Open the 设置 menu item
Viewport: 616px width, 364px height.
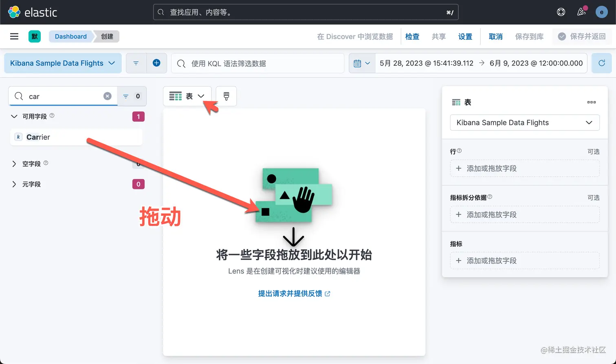pyautogui.click(x=465, y=36)
